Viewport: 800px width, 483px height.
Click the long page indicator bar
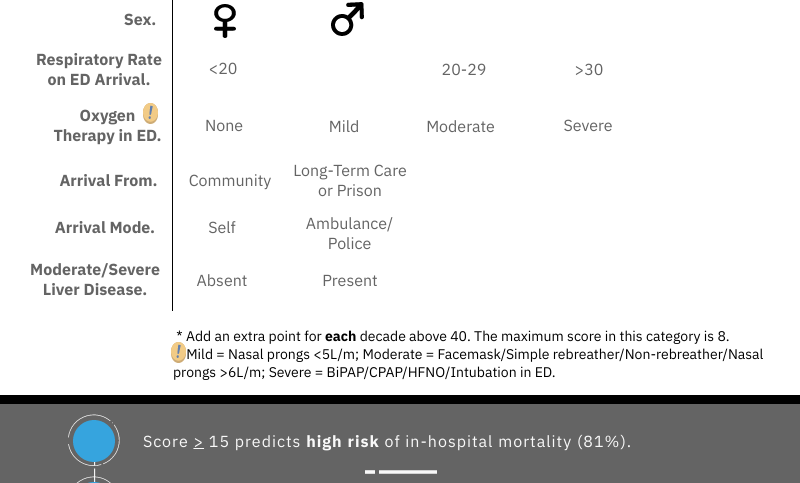coord(408,471)
